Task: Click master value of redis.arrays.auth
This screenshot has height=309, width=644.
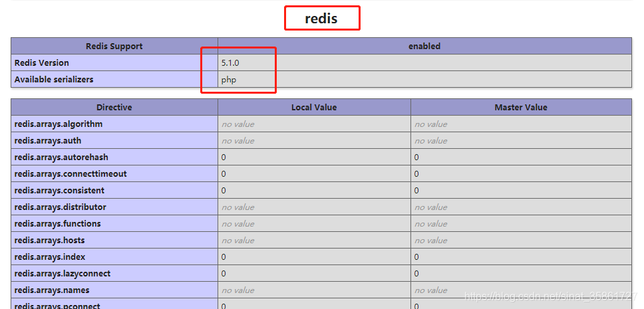Action: click(431, 140)
